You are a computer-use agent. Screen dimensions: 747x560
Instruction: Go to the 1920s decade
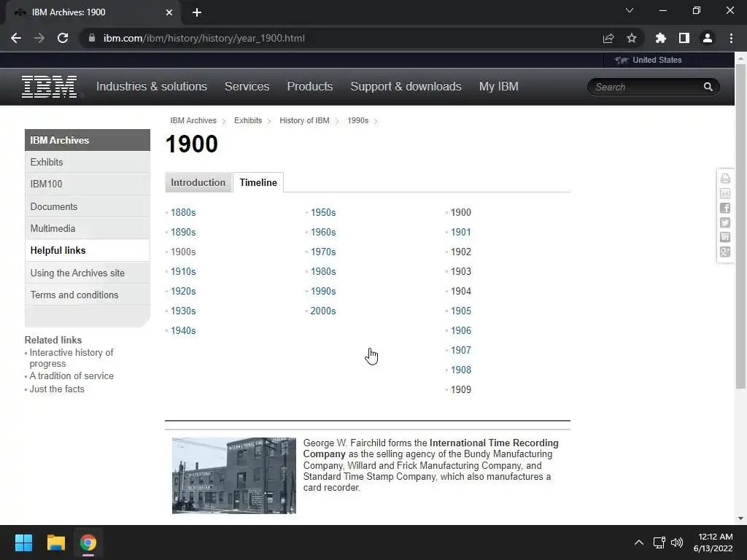tap(183, 291)
